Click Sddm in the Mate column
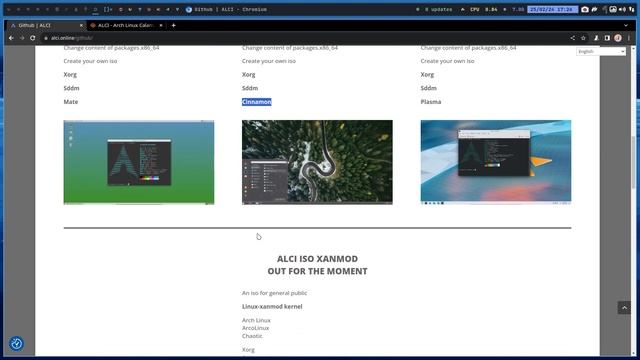Screen dimensions: 640x360 [x=71, y=88]
